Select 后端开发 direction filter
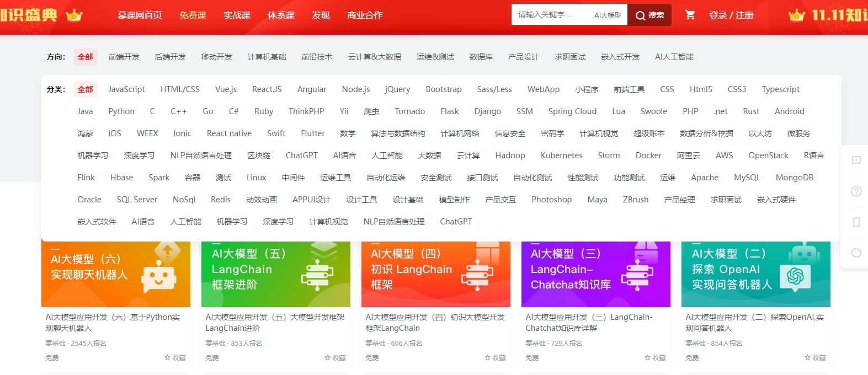Viewport: 868px width, 375px height. [170, 57]
